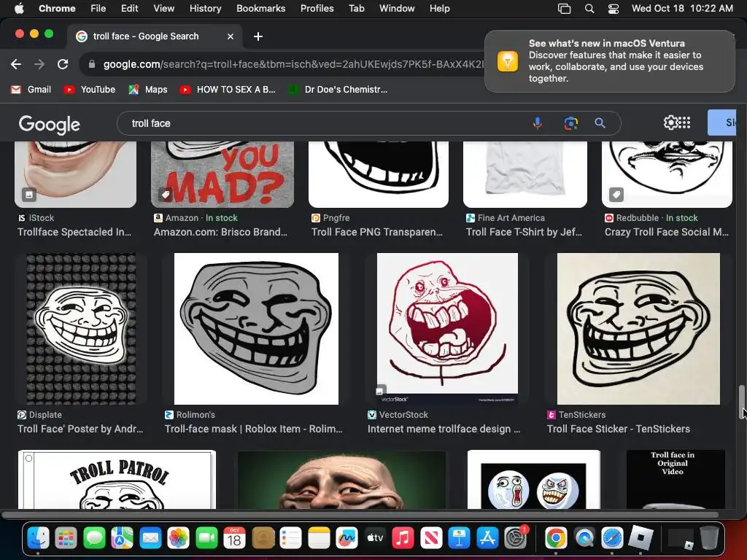The width and height of the screenshot is (747, 560).
Task: Open the YouTube bookmark
Action: (x=90, y=90)
